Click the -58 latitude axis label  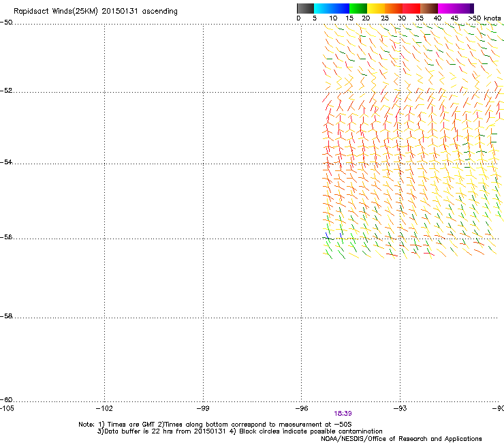point(6,316)
